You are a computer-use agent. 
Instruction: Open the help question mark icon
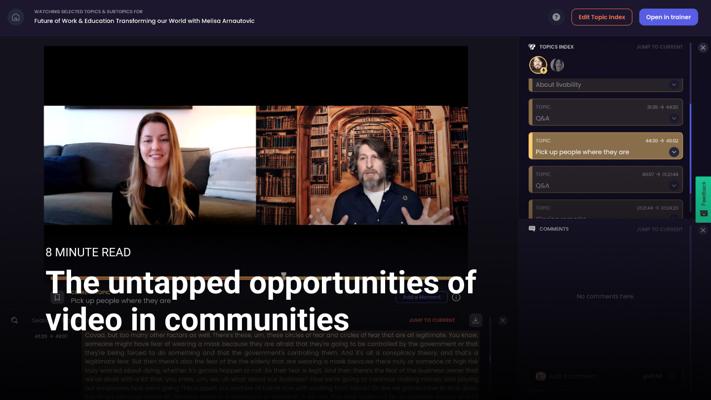(x=556, y=17)
